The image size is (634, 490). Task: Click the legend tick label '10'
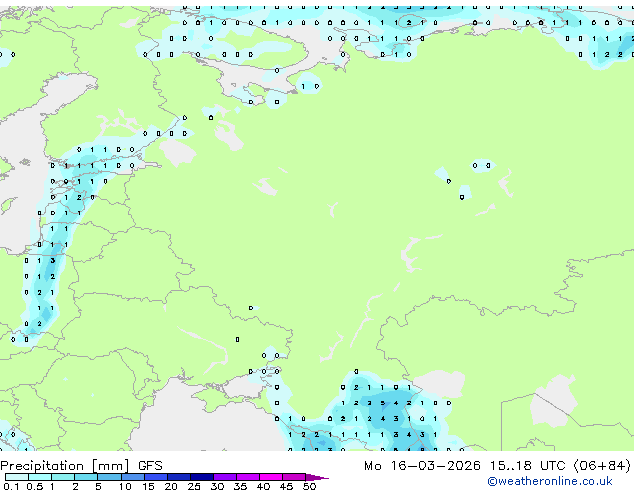(x=125, y=486)
